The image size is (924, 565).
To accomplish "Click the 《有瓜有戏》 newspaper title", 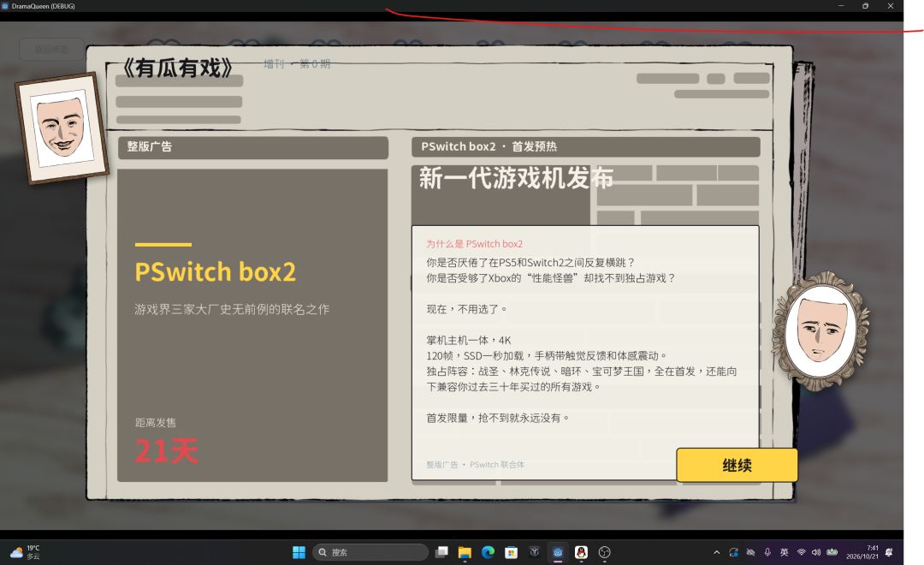I will pyautogui.click(x=179, y=68).
